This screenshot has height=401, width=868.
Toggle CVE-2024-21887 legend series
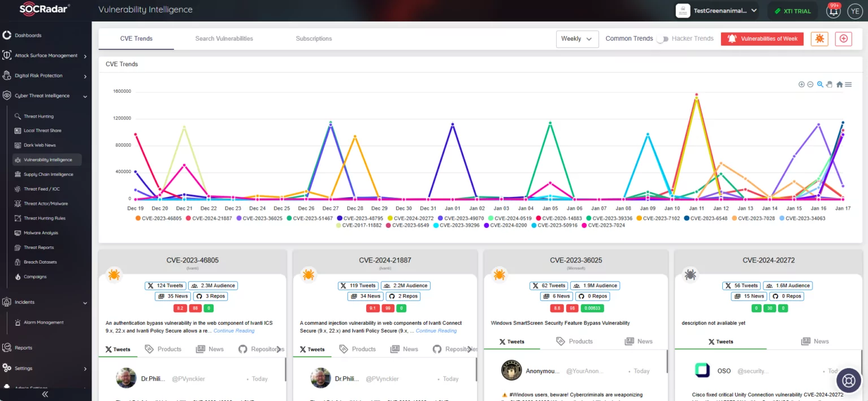(209, 218)
